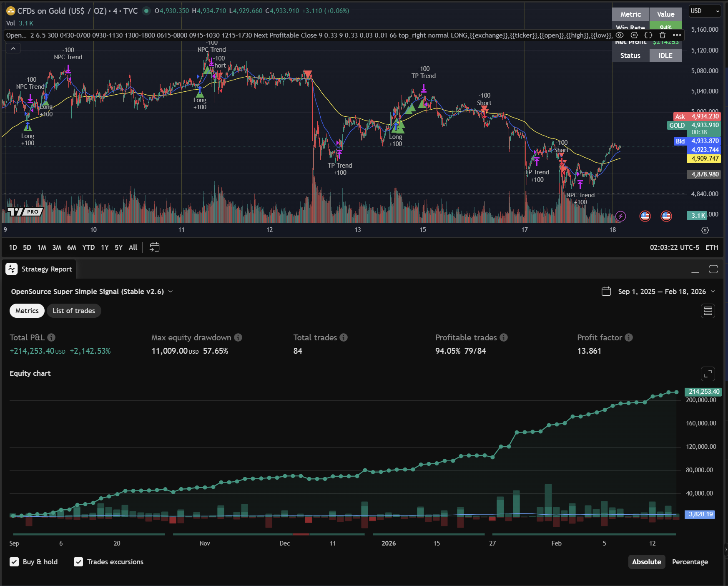Hide the strategy using the eye icon
Image resolution: width=728 pixels, height=586 pixels.
[620, 35]
